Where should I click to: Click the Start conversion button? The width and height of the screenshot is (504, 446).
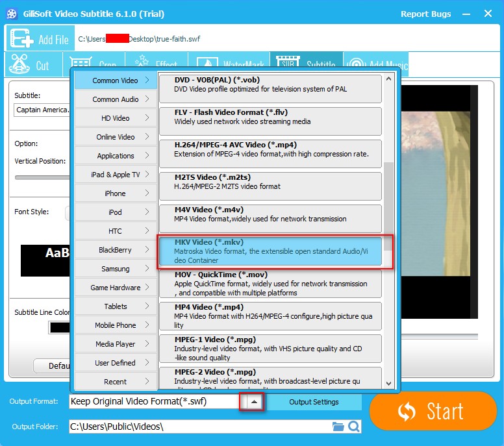pos(433,411)
